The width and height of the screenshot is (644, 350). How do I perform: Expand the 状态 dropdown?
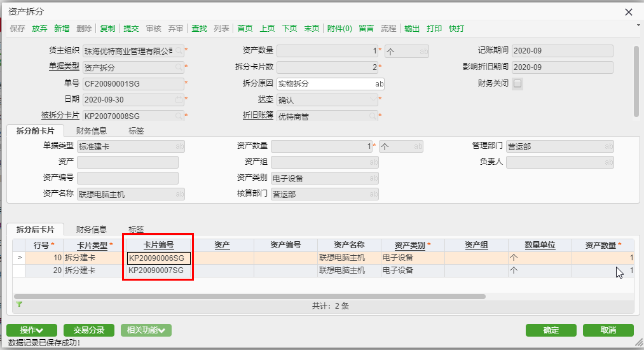(x=373, y=100)
